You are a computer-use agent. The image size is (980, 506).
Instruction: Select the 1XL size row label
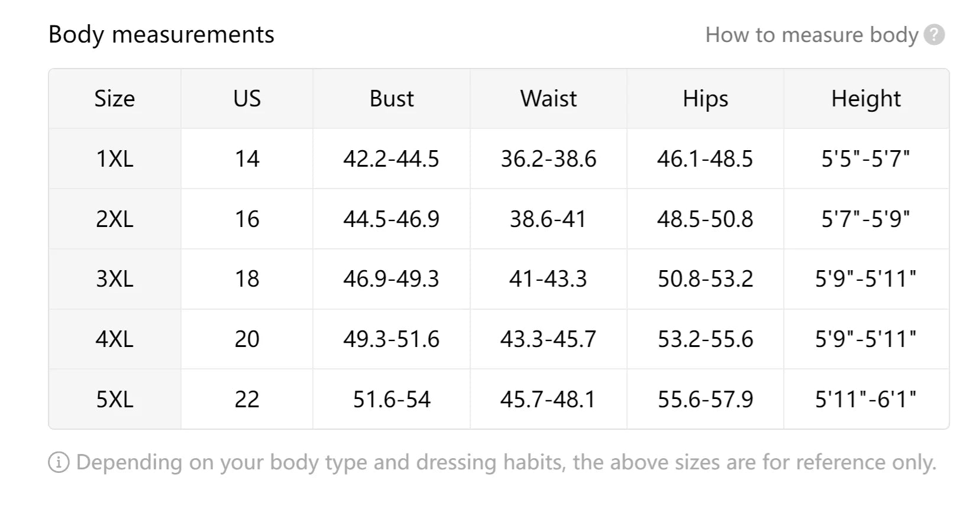tap(115, 159)
